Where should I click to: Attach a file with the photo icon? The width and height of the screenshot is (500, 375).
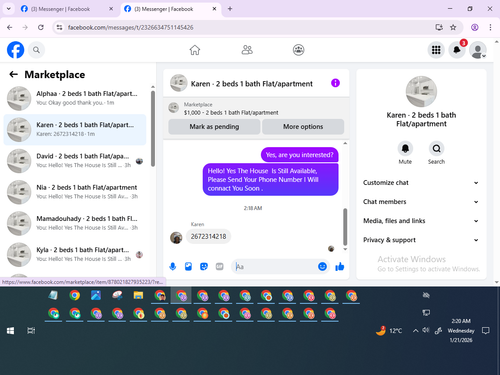(x=188, y=267)
